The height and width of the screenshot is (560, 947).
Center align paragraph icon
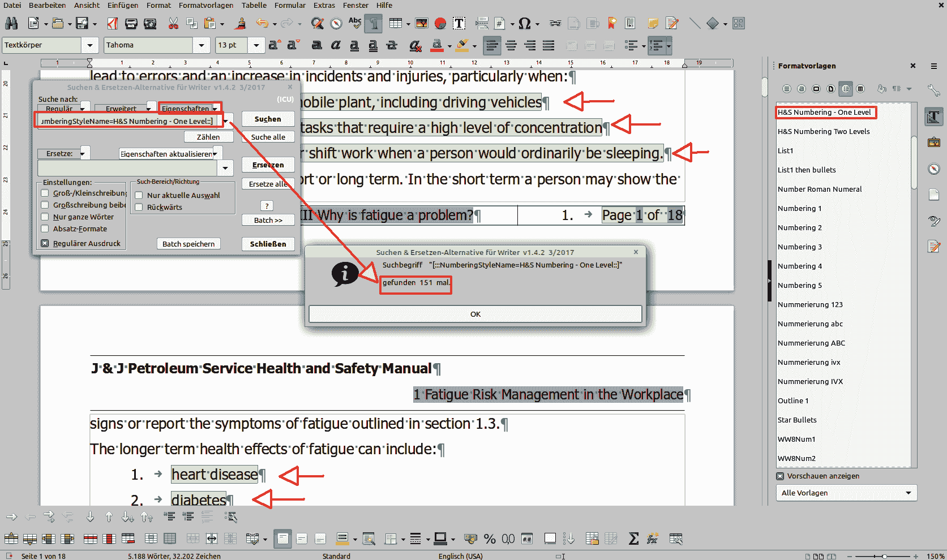pyautogui.click(x=511, y=45)
